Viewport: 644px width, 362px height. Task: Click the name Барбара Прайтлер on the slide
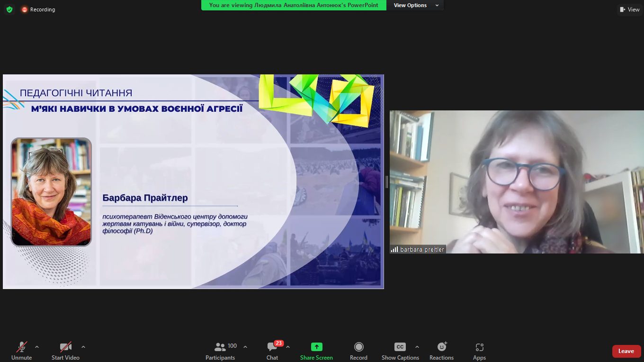click(x=145, y=198)
